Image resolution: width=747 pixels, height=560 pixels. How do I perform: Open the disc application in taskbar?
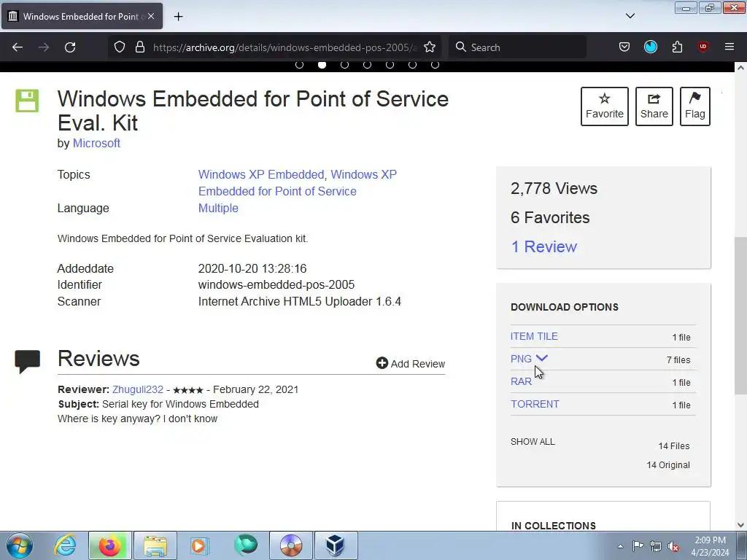click(291, 545)
